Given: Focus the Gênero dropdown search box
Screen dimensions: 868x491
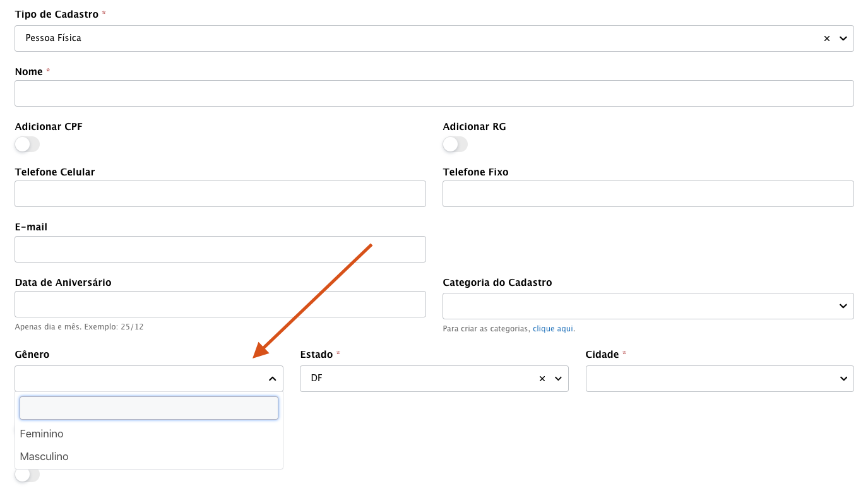Looking at the screenshot, I should pyautogui.click(x=149, y=408).
